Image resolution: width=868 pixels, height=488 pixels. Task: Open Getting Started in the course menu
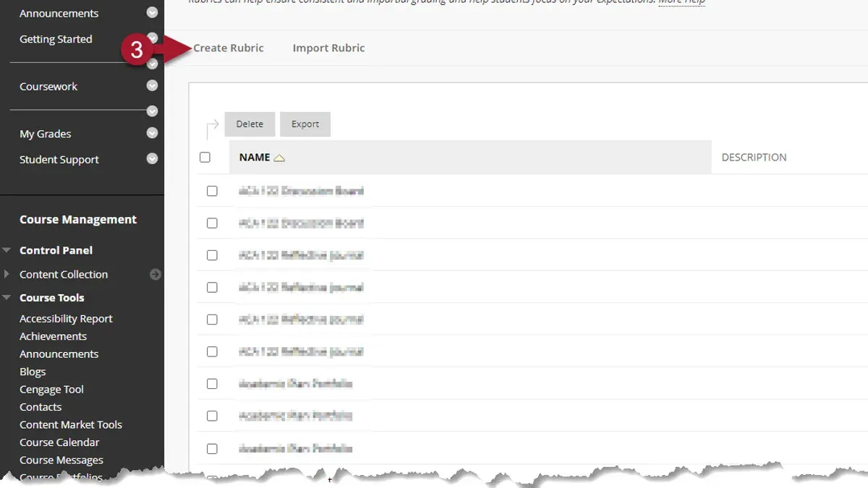pos(56,39)
